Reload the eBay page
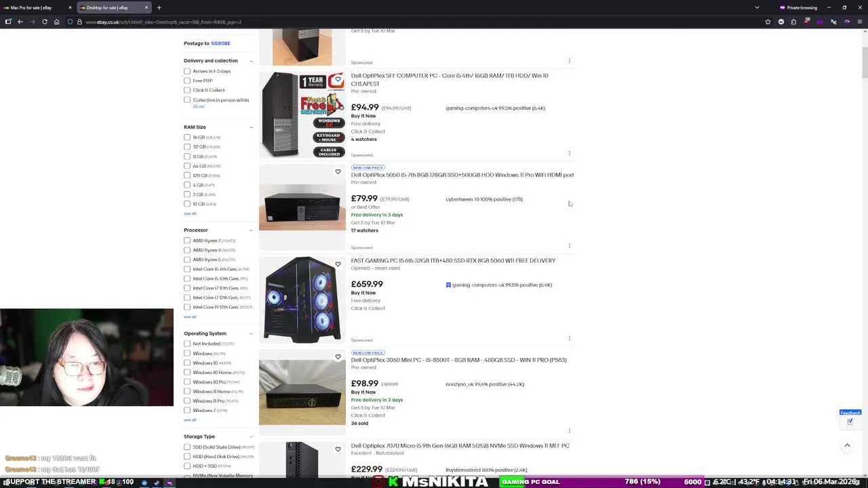The height and width of the screenshot is (488, 868). [x=45, y=22]
